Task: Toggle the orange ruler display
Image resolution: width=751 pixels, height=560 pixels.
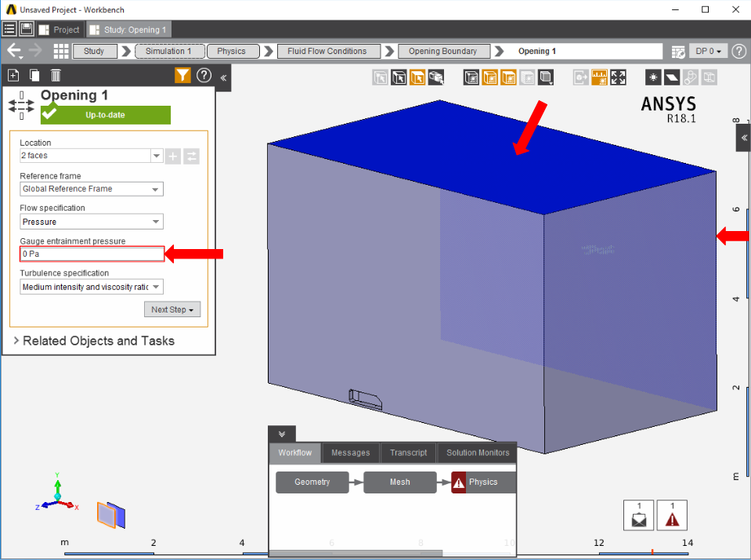Action: 599,77
